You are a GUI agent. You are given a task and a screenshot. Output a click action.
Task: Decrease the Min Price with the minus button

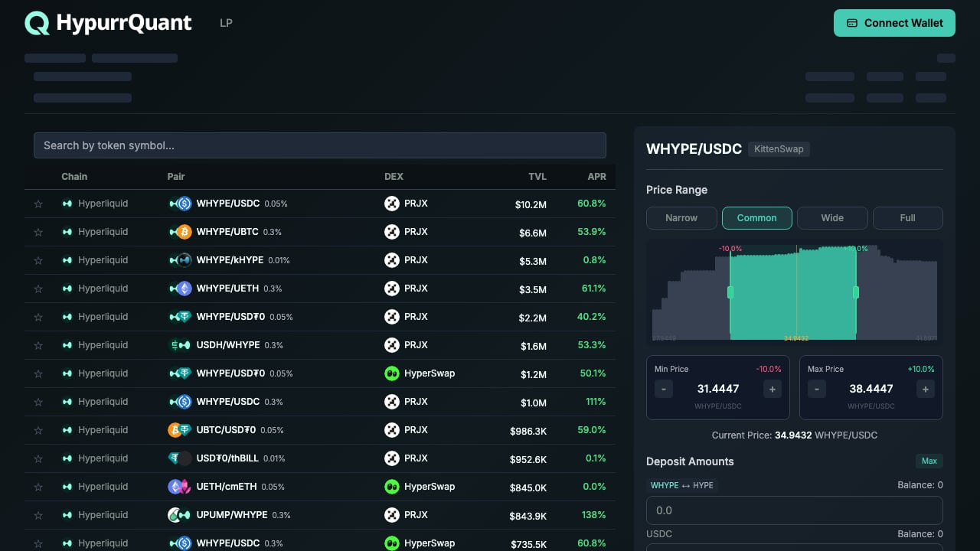pos(664,389)
